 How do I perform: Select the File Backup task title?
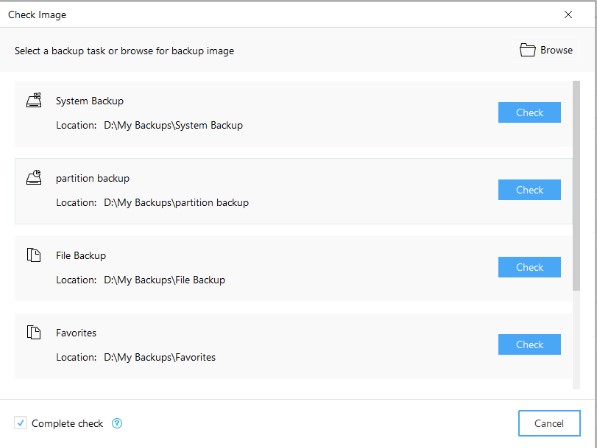coord(81,255)
